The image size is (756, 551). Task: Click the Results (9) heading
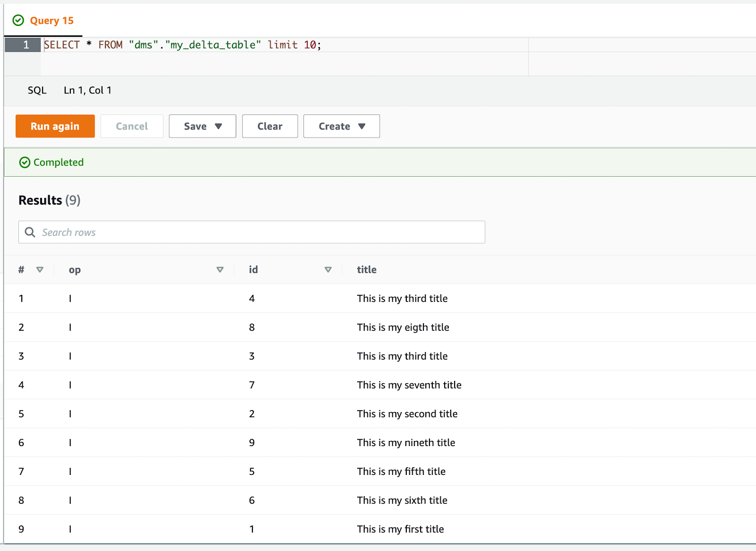(50, 200)
